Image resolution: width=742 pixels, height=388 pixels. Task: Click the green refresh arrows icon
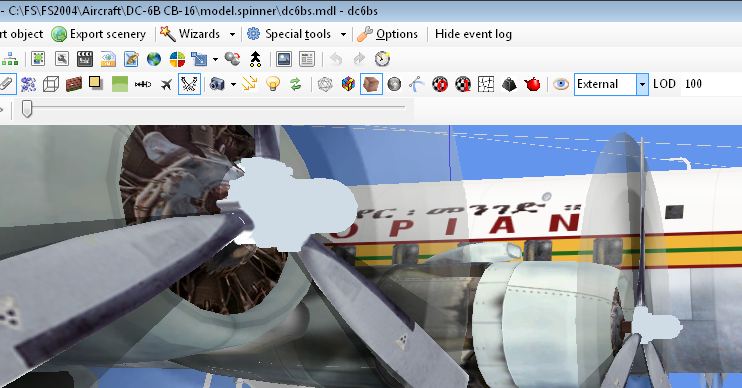point(296,84)
